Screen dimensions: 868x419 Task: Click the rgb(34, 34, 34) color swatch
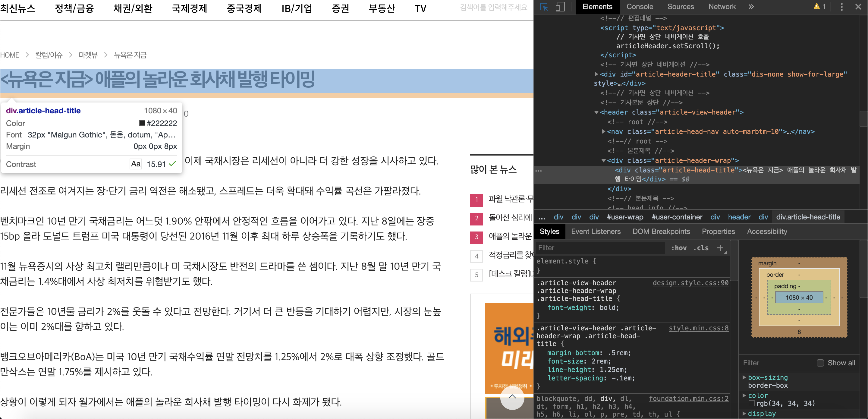point(751,404)
